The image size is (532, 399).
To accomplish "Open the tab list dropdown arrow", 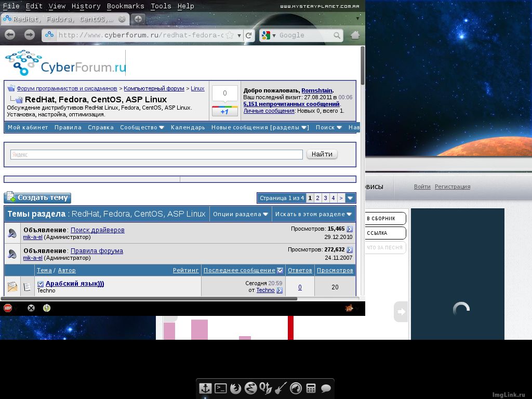I will pyautogui.click(x=357, y=18).
